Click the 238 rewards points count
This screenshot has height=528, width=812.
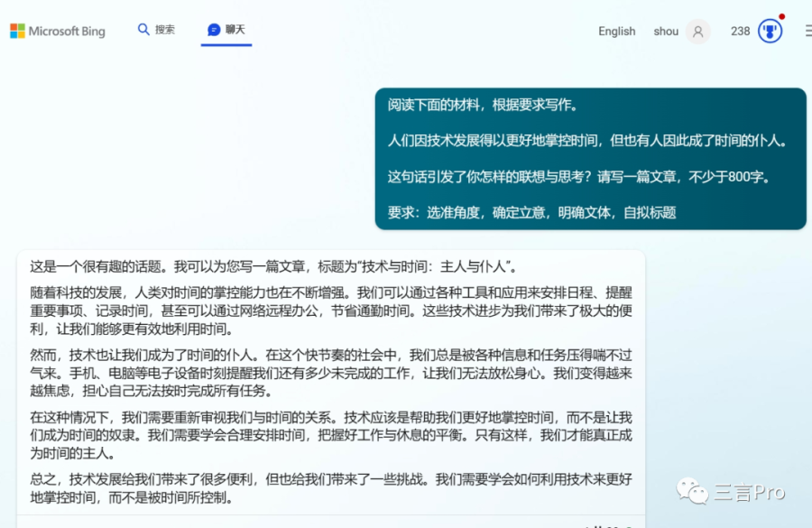click(741, 31)
